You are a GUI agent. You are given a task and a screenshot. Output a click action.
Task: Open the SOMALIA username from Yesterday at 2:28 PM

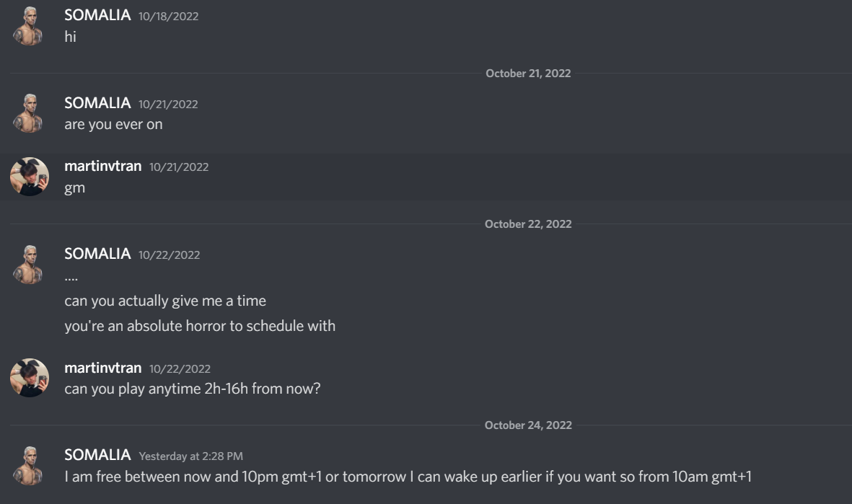[x=97, y=455]
